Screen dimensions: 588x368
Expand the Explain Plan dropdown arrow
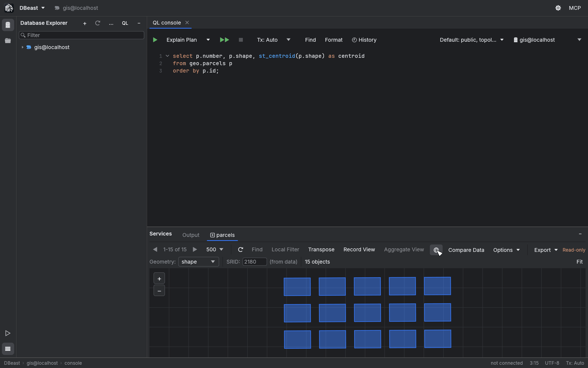(x=208, y=40)
